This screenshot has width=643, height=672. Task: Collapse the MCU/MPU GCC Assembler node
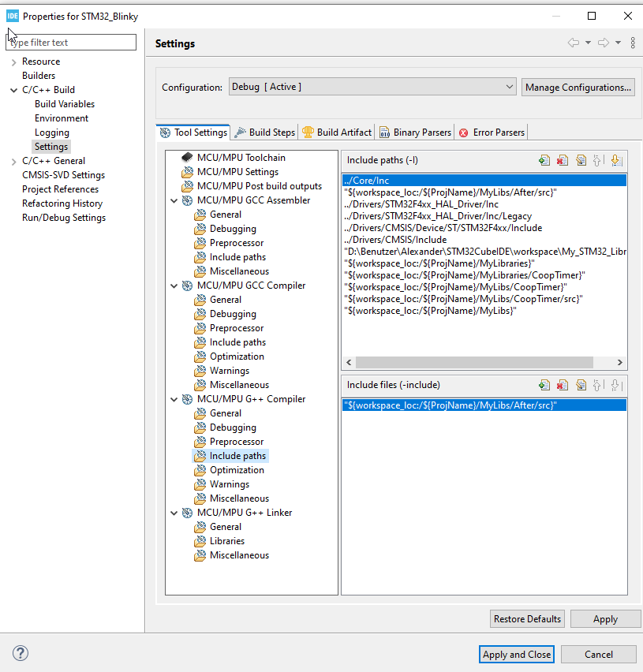174,200
